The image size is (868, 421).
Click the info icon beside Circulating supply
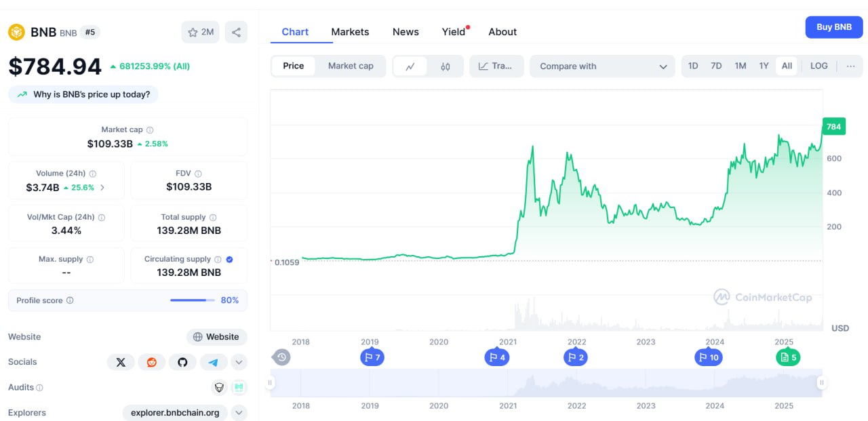[218, 260]
